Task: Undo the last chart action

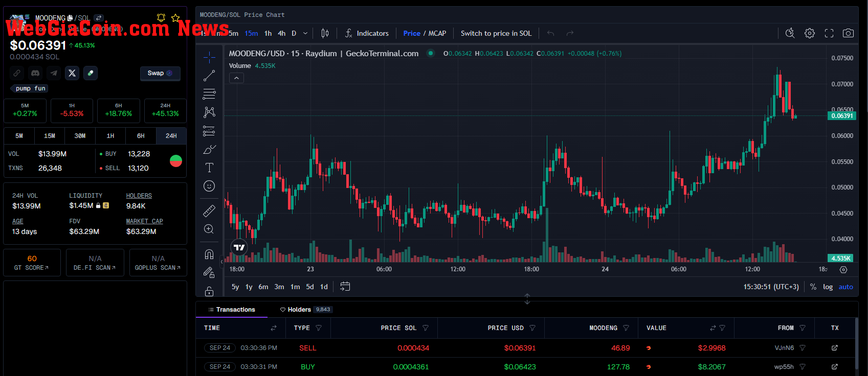Action: [x=551, y=33]
